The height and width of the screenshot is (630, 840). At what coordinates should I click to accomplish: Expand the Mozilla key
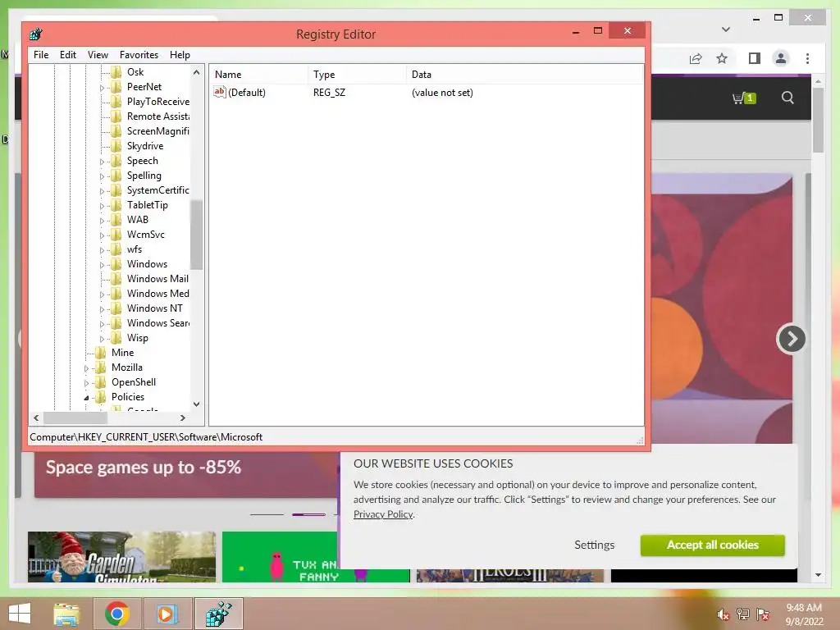86,368
